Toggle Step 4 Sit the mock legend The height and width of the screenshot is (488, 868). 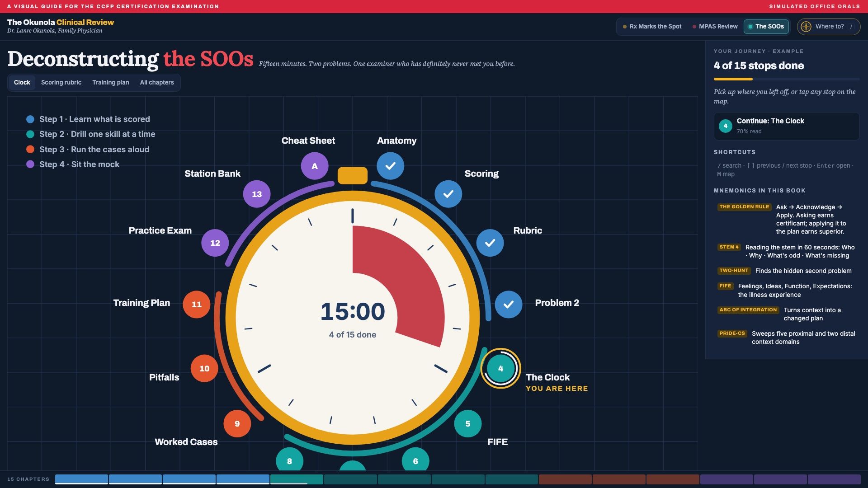click(73, 164)
